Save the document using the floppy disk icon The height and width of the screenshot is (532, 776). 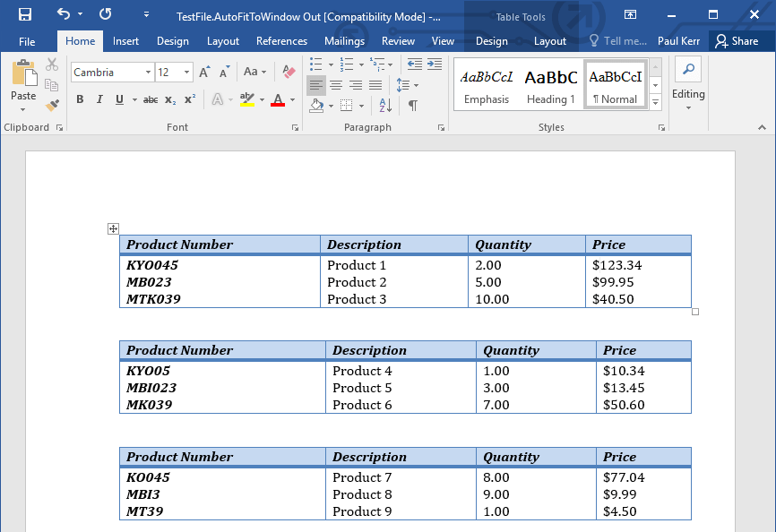click(x=25, y=14)
